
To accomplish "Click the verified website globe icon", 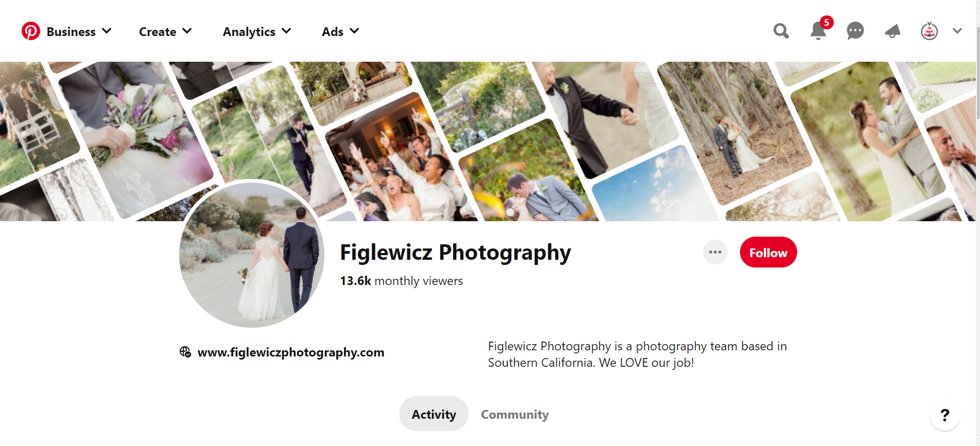I will [x=185, y=352].
